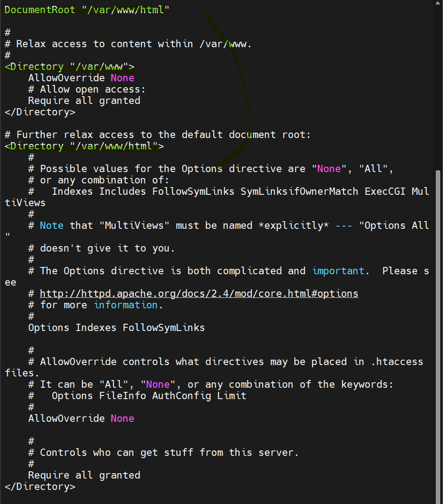Click "# Controls who can get stuff from this server."

163,453
